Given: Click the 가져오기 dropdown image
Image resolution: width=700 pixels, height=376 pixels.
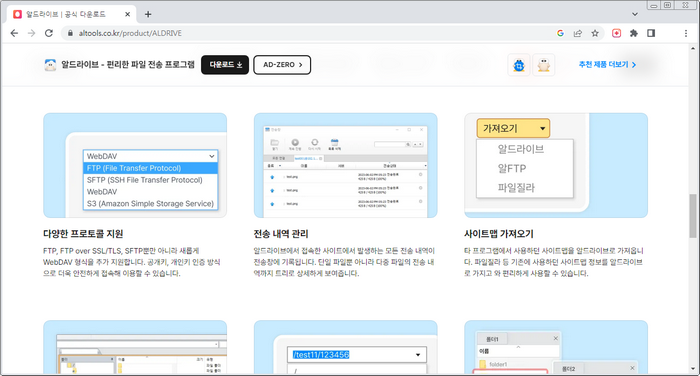Looking at the screenshot, I should click(x=556, y=165).
